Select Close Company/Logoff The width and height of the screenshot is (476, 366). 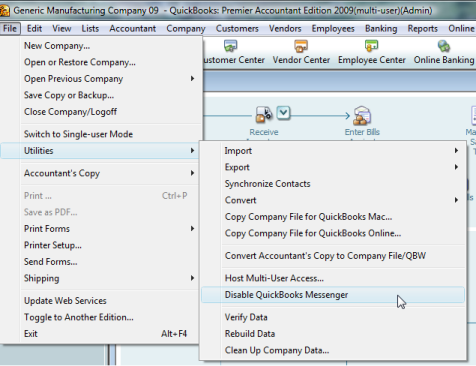[101, 112]
